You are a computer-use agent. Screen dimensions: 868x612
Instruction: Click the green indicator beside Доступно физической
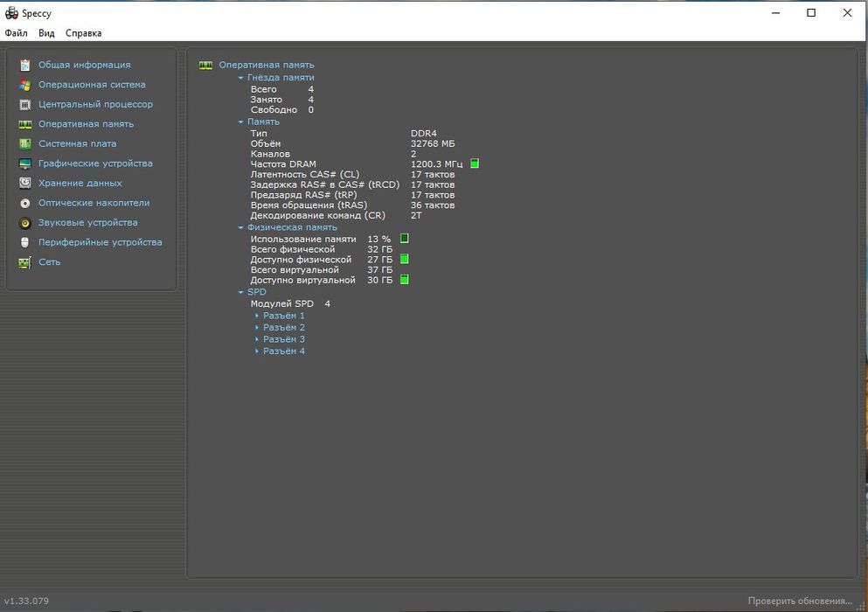point(404,259)
